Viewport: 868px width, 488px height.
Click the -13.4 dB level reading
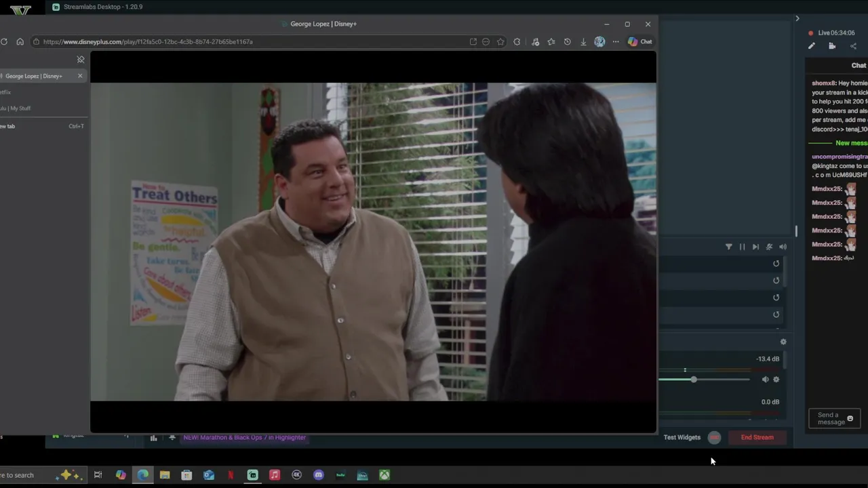pos(768,359)
